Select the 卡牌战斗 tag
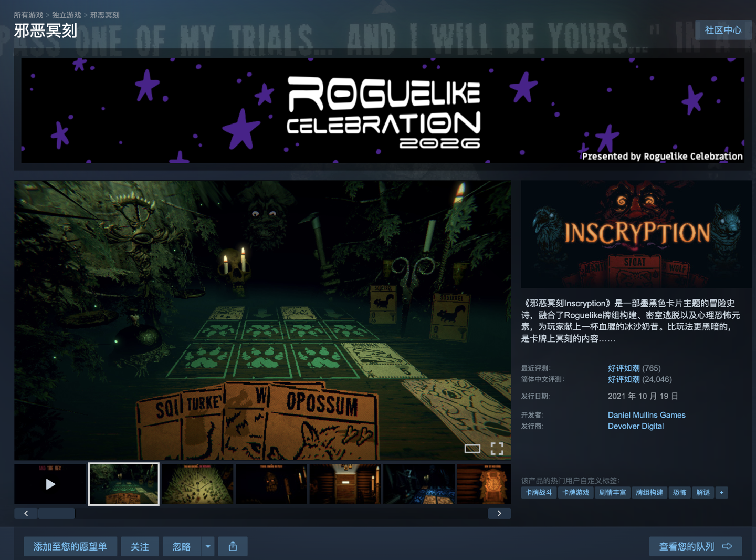 539,492
